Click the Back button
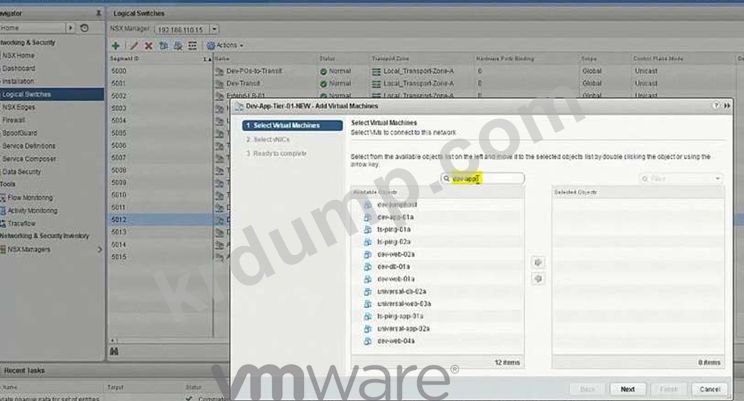The height and width of the screenshot is (401, 744). point(587,389)
